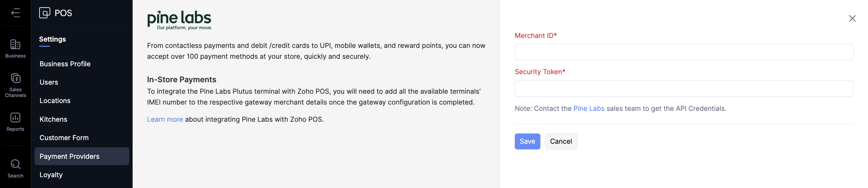
Task: Select the Settings tab heading
Action: (x=52, y=39)
